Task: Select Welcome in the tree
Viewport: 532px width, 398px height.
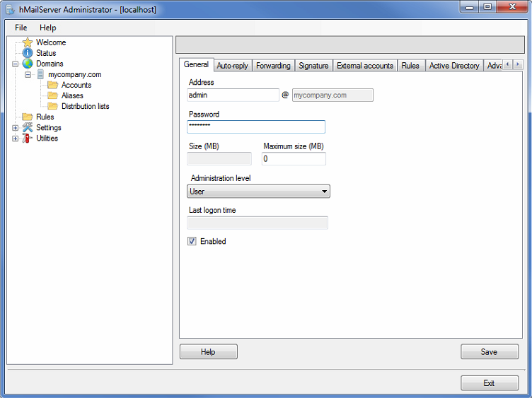Action: coord(51,42)
